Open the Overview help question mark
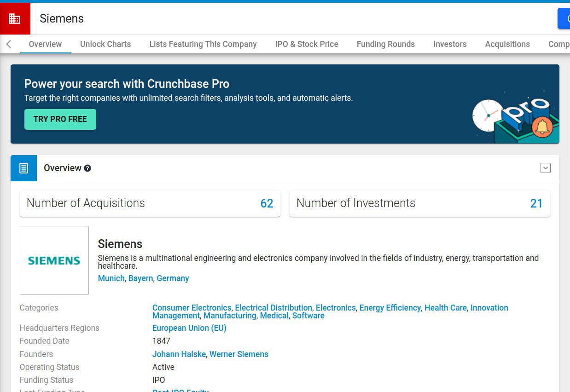Screen dimensions: 570x392 (x=87, y=168)
